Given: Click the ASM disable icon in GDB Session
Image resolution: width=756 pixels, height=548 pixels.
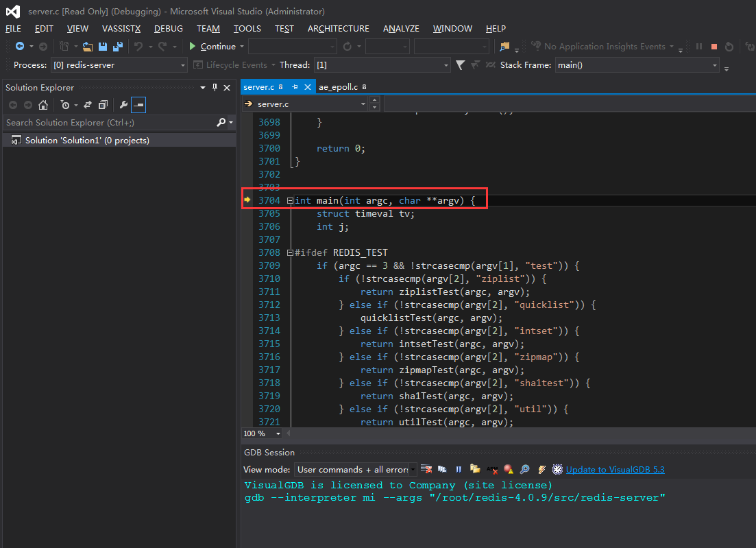Looking at the screenshot, I should pyautogui.click(x=492, y=469).
